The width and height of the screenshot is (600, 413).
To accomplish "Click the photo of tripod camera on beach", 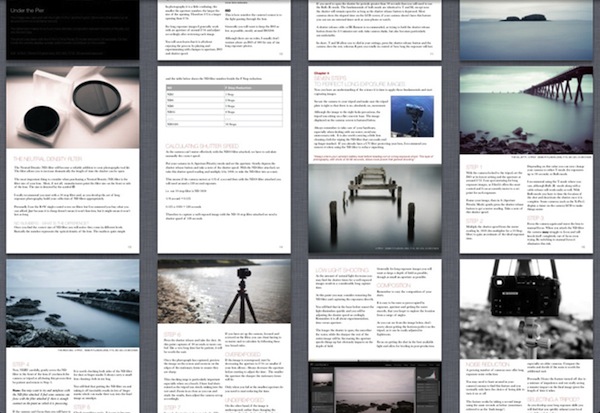I will click(224, 291).
